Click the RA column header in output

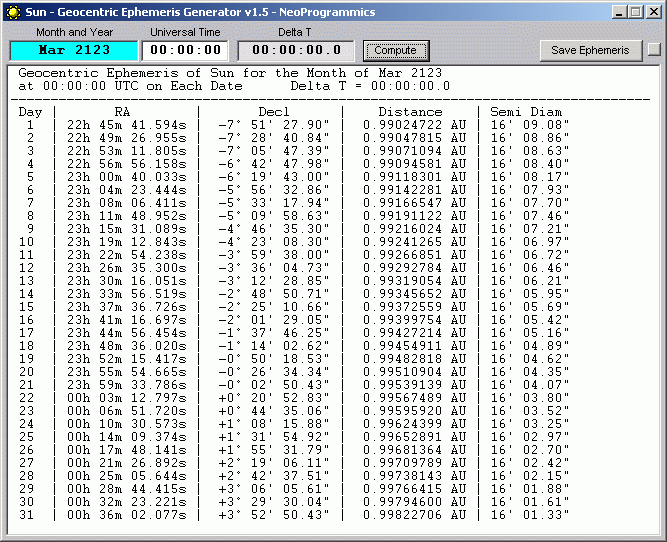point(121,112)
